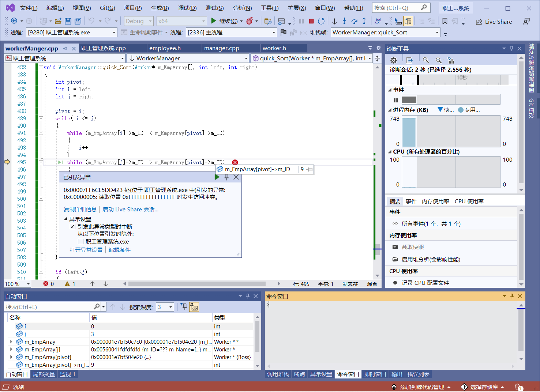This screenshot has height=392, width=540.
Task: Click 添加到源代码管理 in status bar
Action: pos(421,387)
